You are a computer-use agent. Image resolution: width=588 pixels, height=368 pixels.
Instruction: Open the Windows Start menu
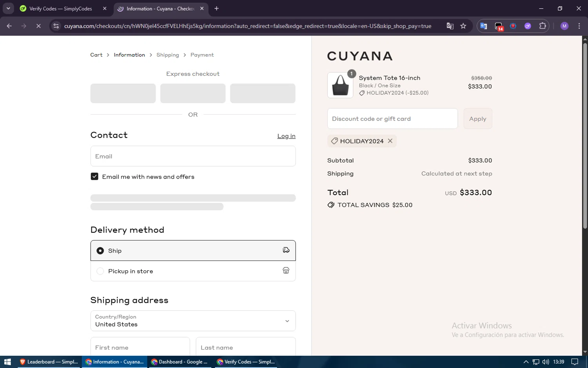coord(7,362)
